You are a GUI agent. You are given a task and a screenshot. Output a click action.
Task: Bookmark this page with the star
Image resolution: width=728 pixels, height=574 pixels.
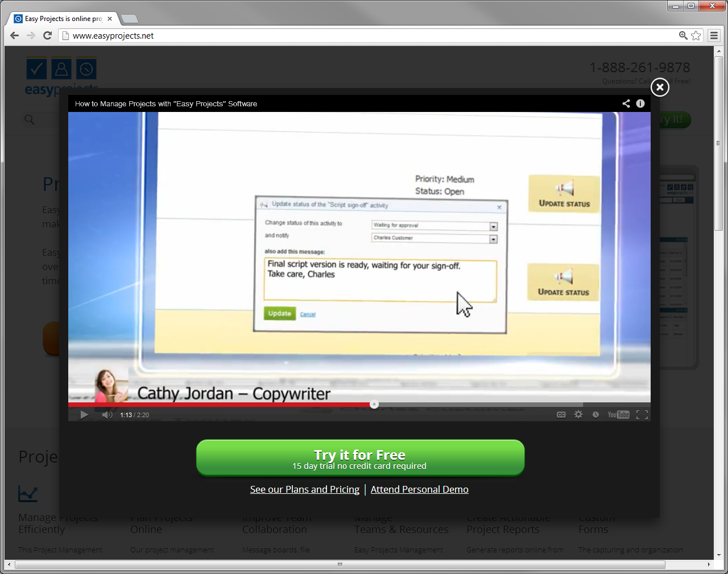(696, 36)
